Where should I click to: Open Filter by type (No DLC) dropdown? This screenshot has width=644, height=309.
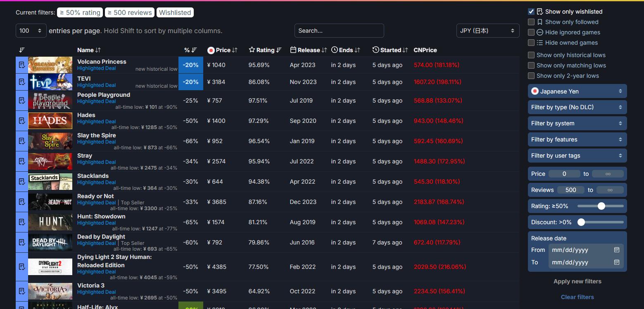point(577,107)
